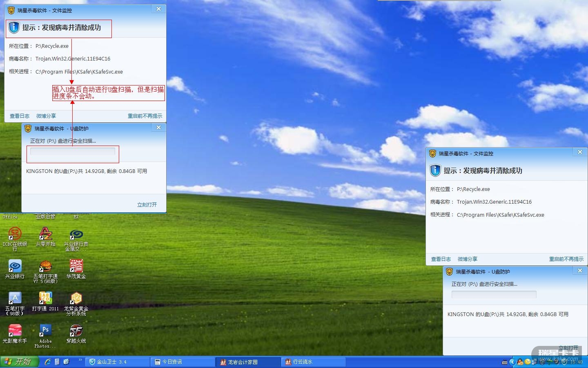Expand the Quick Launch overflow chevron
Image resolution: width=588 pixels, height=368 pixels.
point(80,361)
